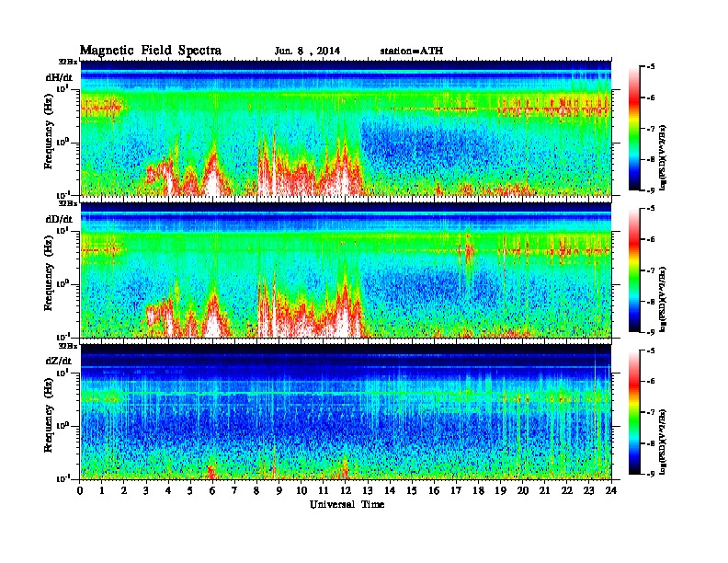Viewport: 728px width, 563px height.
Task: Click the "32 Hz" label above the dH/dt panel
Action: [68, 62]
